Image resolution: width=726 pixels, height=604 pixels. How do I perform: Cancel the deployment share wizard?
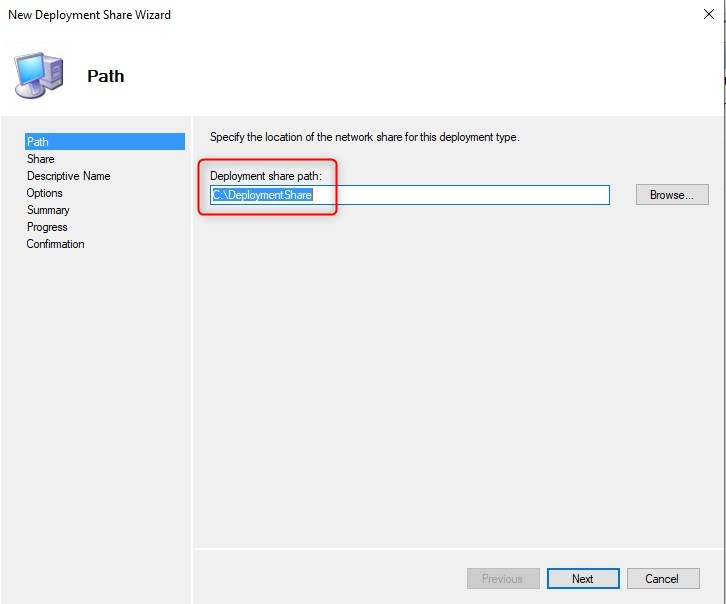663,579
